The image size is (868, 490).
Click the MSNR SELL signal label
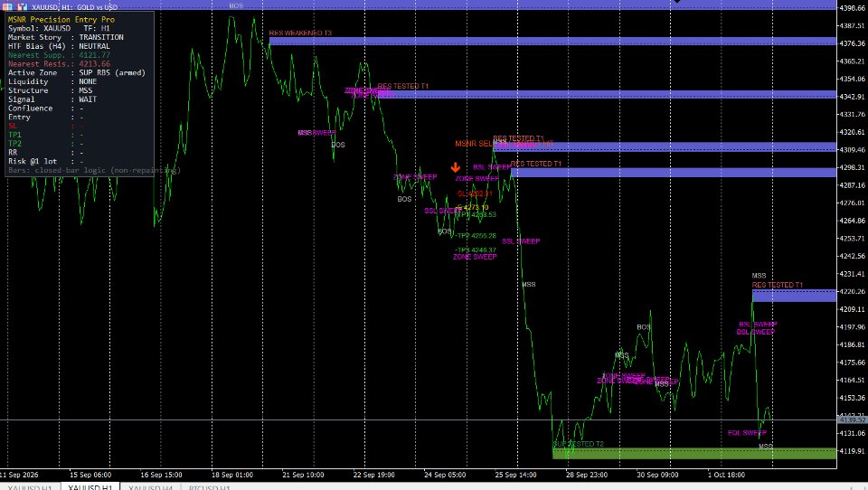coord(474,144)
